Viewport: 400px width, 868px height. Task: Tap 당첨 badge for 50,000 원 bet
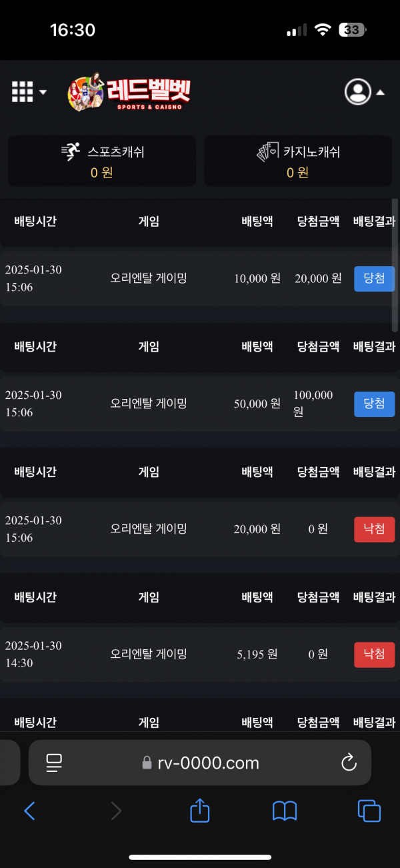tap(374, 404)
